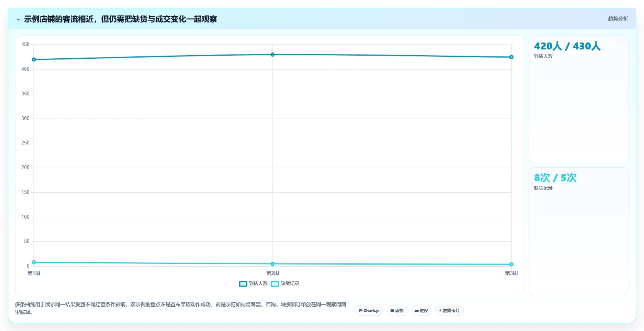Click the 8次 / 5次 value card
The width and height of the screenshot is (644, 331).
(578, 231)
